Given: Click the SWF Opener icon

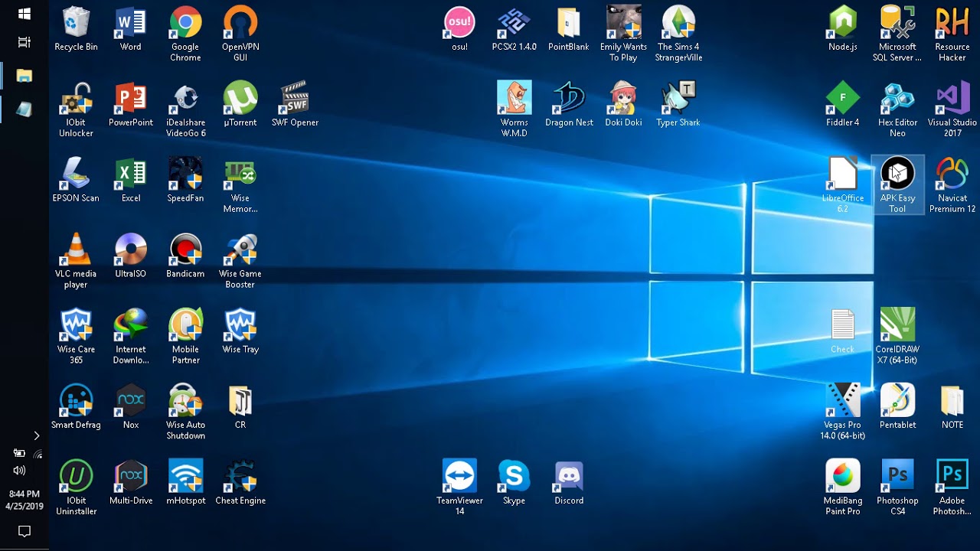Looking at the screenshot, I should pyautogui.click(x=295, y=105).
